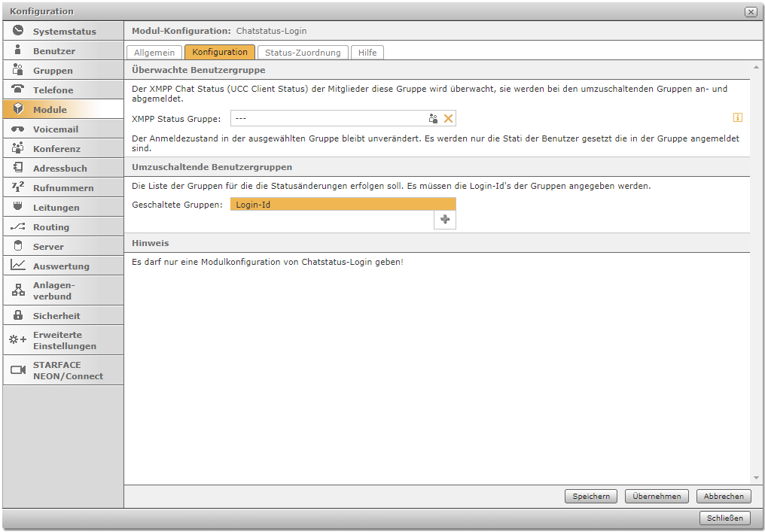This screenshot has width=765, height=532.
Task: Switch to the Allgemein tab
Action: click(x=154, y=53)
